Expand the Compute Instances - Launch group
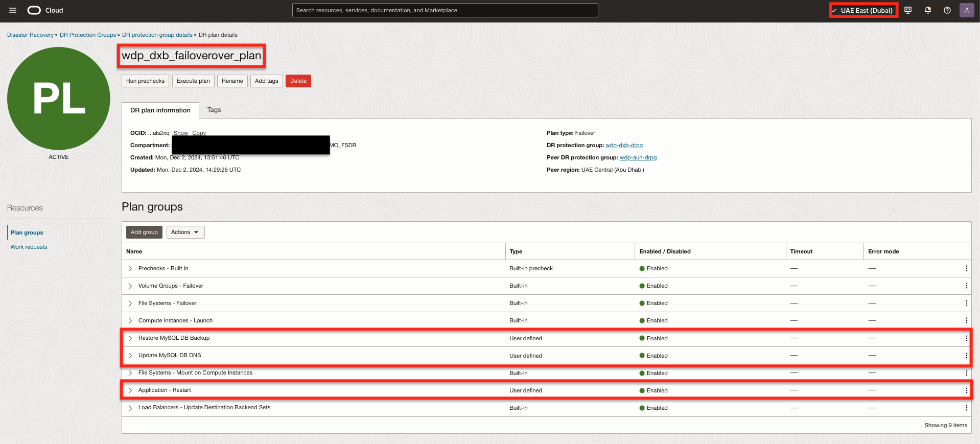 point(130,321)
